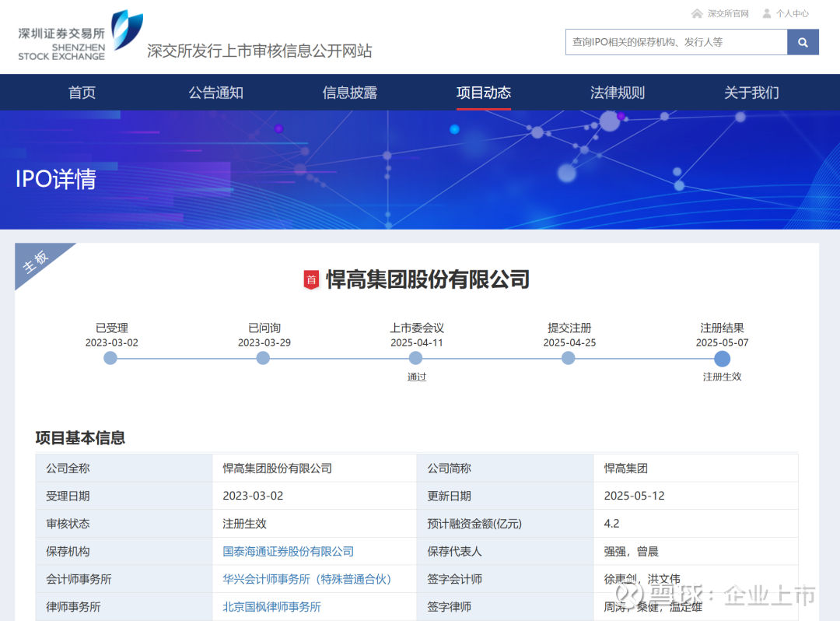Click the red 首 badge icon
Viewport: 840px width, 621px height.
tap(311, 279)
